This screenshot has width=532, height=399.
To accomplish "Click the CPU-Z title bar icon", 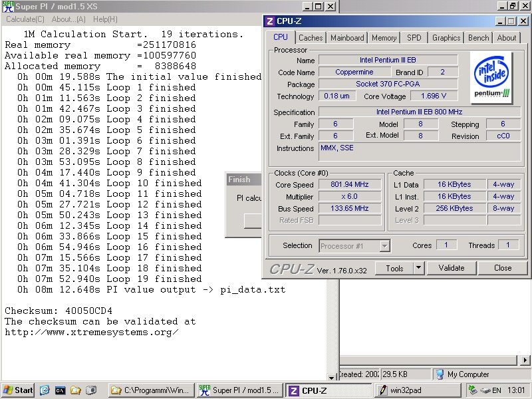I will (269, 21).
